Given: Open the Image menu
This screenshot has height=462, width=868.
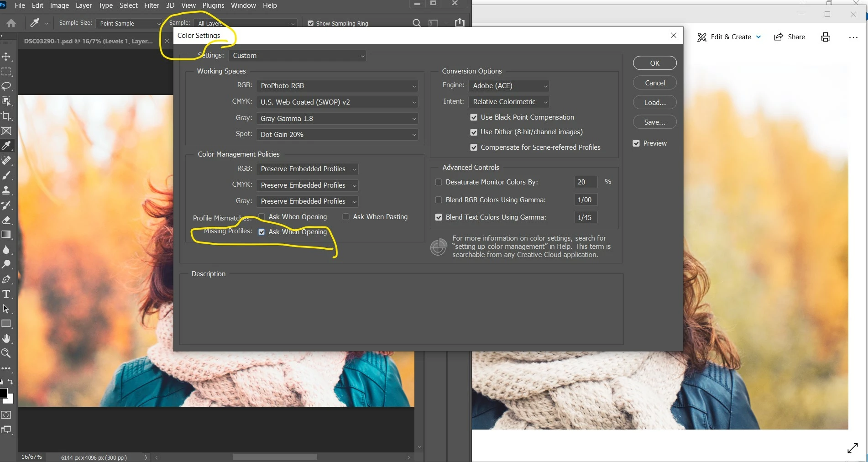Looking at the screenshot, I should (x=59, y=5).
